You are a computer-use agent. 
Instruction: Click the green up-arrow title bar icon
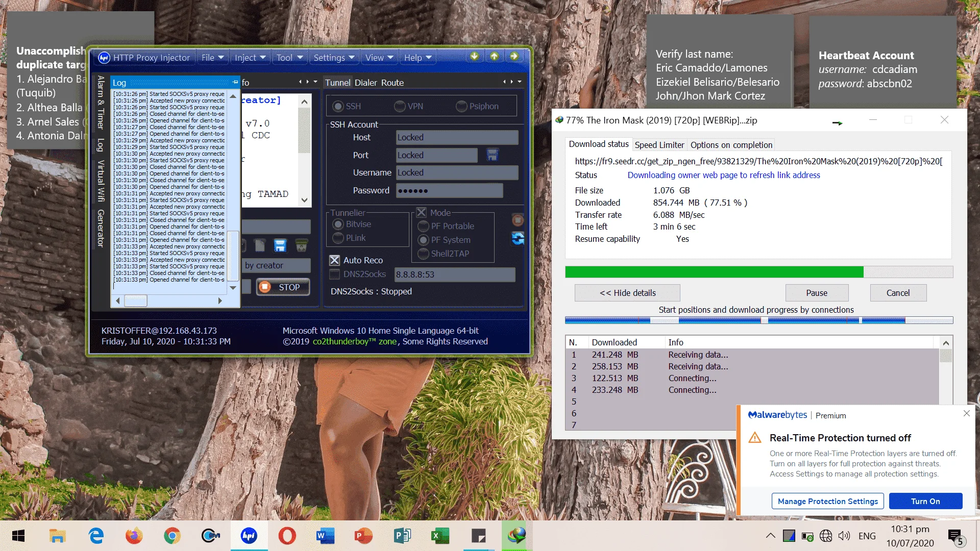(494, 56)
